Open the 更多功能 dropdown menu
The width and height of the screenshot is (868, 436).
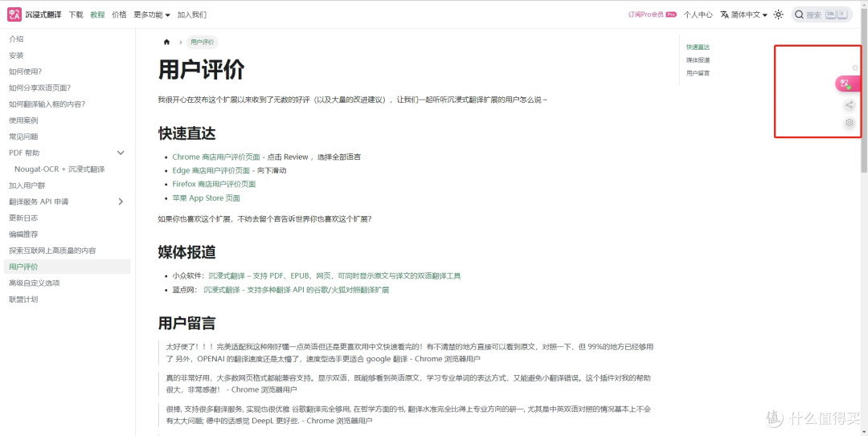click(152, 15)
